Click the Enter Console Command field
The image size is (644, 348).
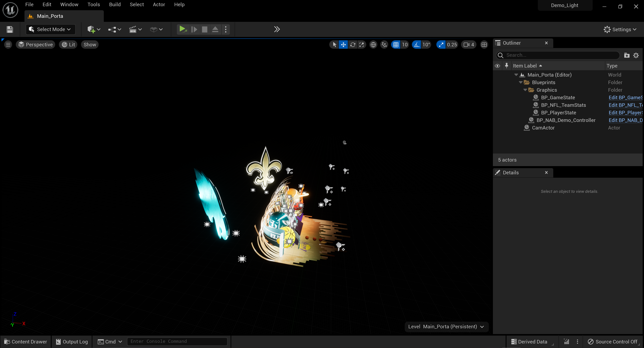click(x=177, y=341)
